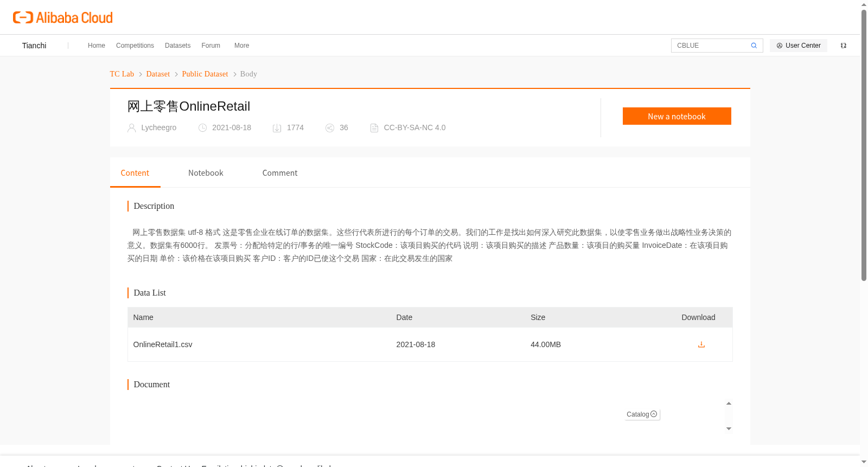Open the User Center button
868x467 pixels.
[x=799, y=46]
